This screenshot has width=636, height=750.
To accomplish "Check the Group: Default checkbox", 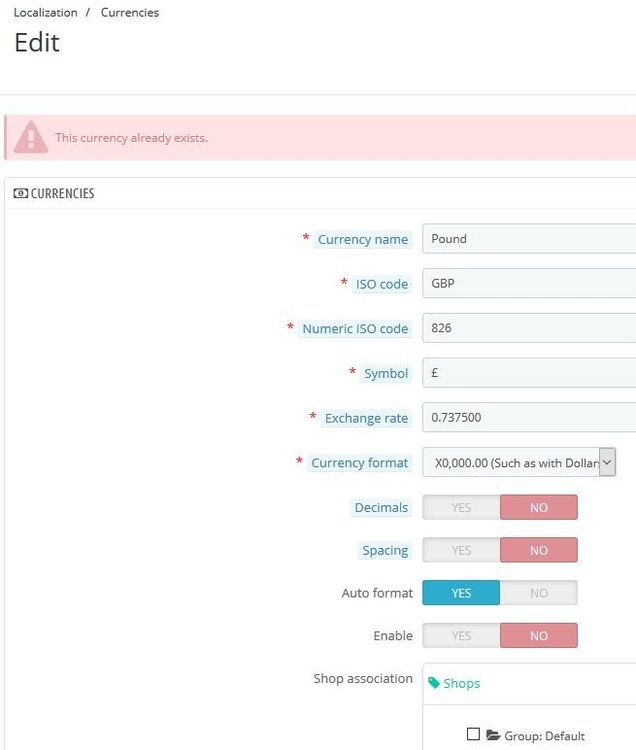I will [473, 734].
